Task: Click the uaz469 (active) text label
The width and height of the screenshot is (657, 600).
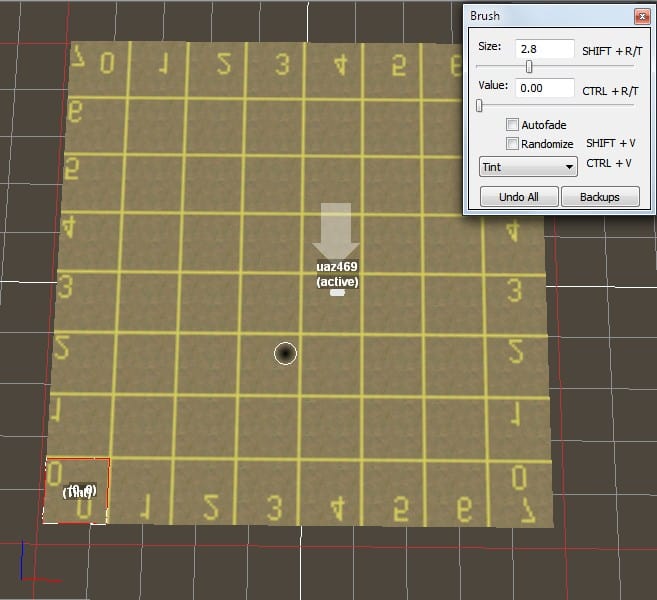Action: pos(337,275)
